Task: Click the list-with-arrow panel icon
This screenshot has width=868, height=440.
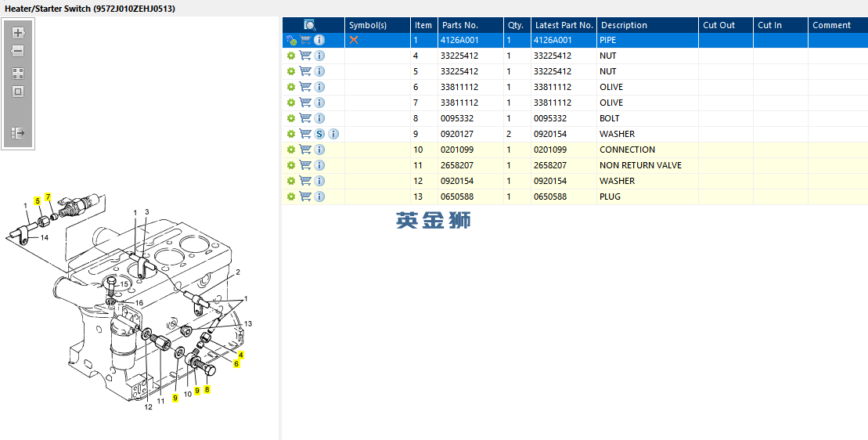Action: pyautogui.click(x=18, y=133)
